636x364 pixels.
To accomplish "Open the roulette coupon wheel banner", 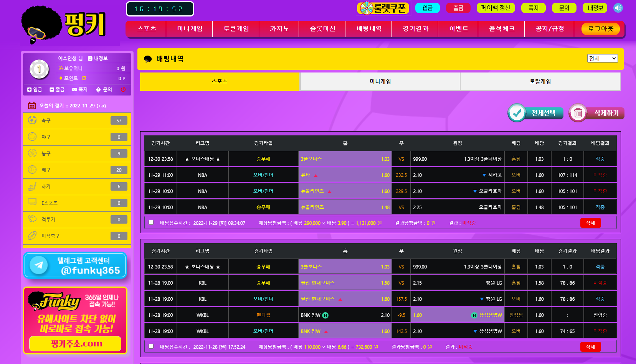I will 383,8.
